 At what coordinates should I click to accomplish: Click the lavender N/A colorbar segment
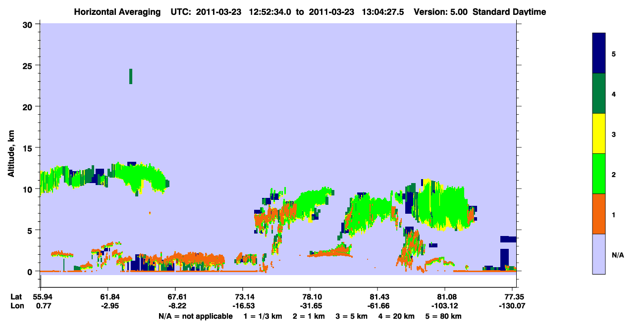point(599,254)
